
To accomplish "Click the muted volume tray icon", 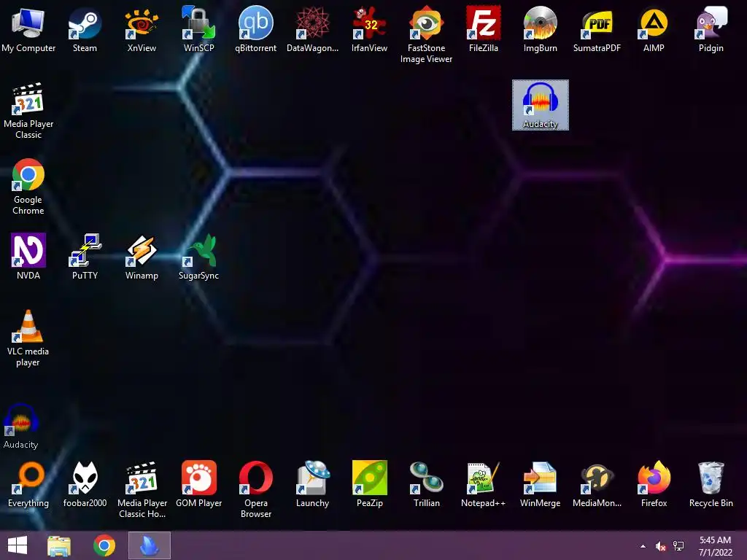I will coord(661,546).
